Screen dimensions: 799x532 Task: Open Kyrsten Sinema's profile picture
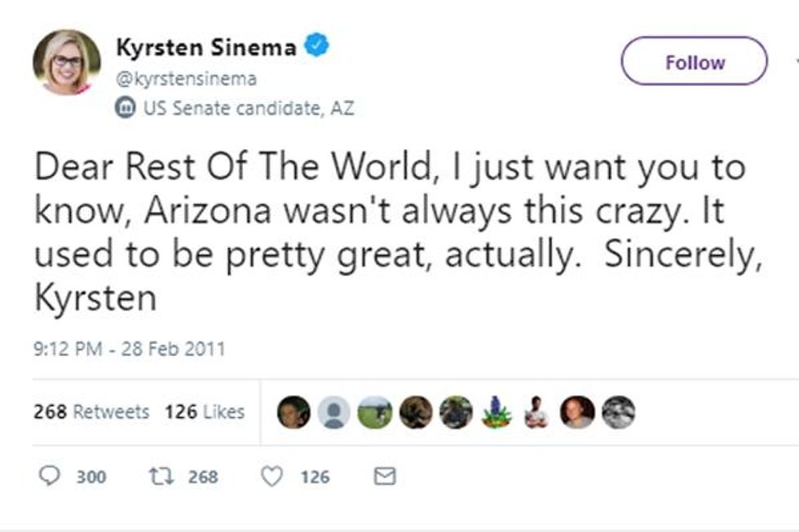click(x=67, y=63)
